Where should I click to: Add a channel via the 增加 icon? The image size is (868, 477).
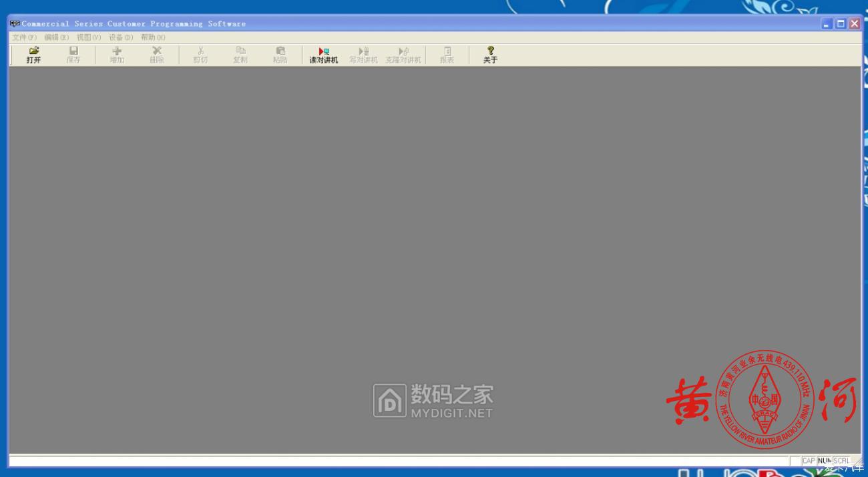pos(116,55)
